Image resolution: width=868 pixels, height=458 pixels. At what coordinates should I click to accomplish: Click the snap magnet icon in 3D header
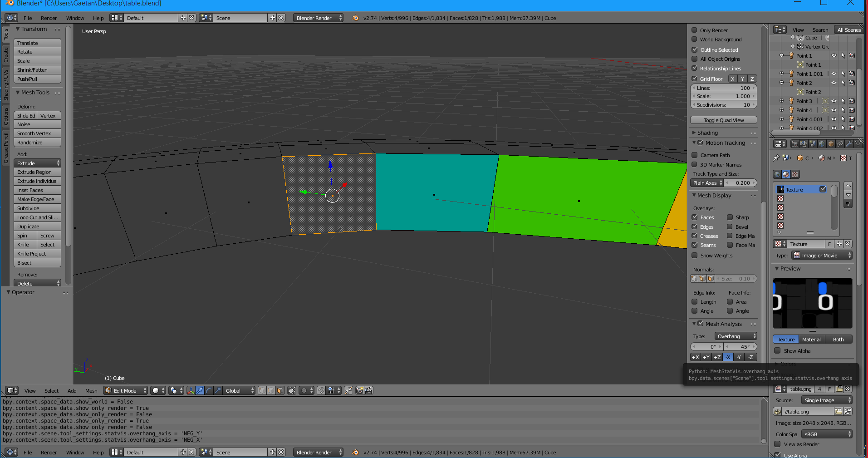click(x=321, y=390)
